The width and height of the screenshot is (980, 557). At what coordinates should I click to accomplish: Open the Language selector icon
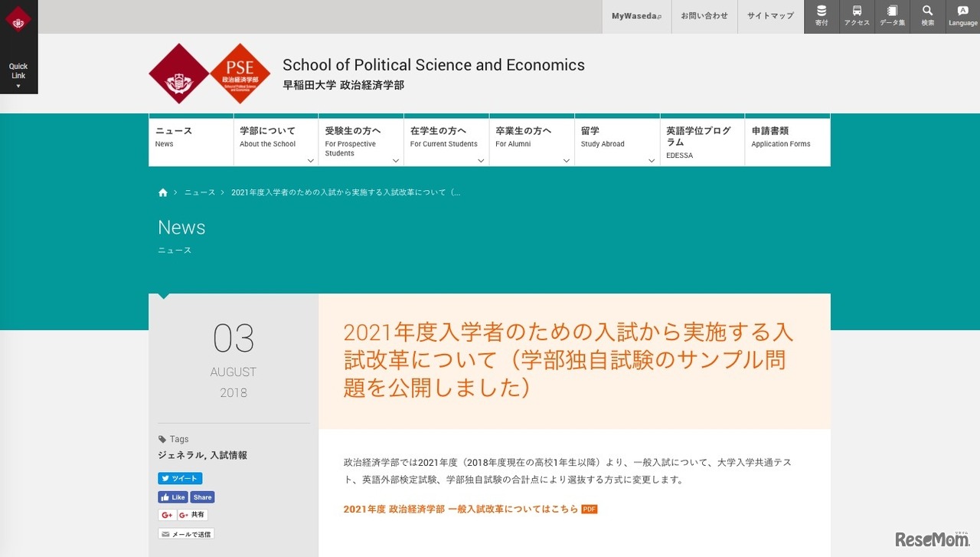962,11
